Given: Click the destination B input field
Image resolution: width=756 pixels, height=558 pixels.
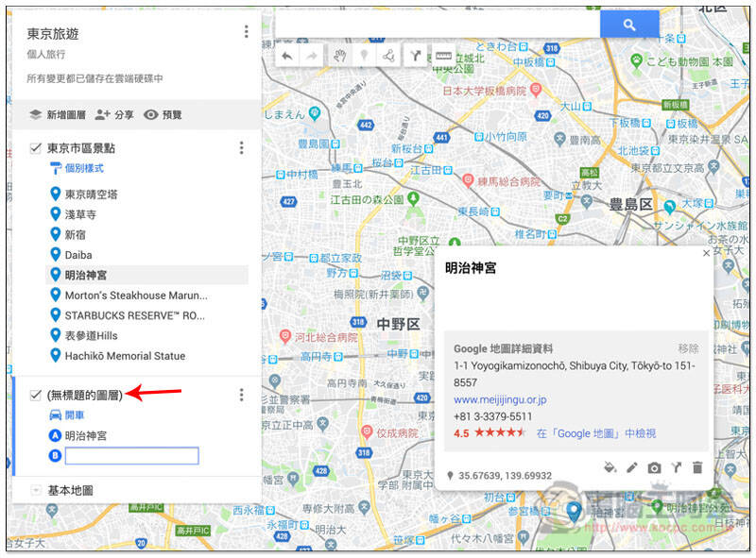Looking at the screenshot, I should point(131,456).
